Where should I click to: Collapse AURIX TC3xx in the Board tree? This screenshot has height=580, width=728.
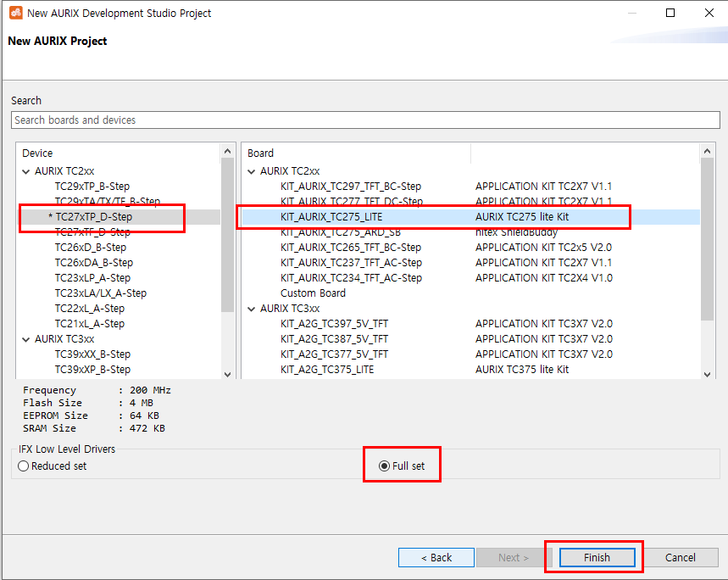pos(252,309)
